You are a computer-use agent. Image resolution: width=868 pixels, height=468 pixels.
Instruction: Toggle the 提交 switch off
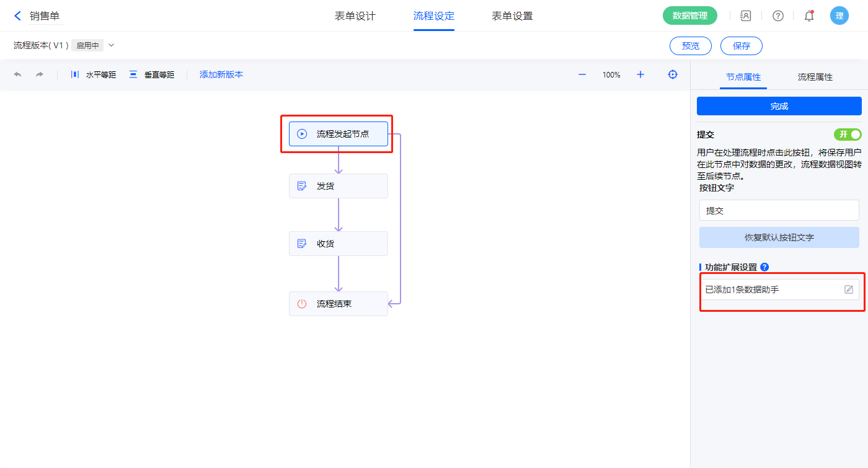click(x=848, y=135)
